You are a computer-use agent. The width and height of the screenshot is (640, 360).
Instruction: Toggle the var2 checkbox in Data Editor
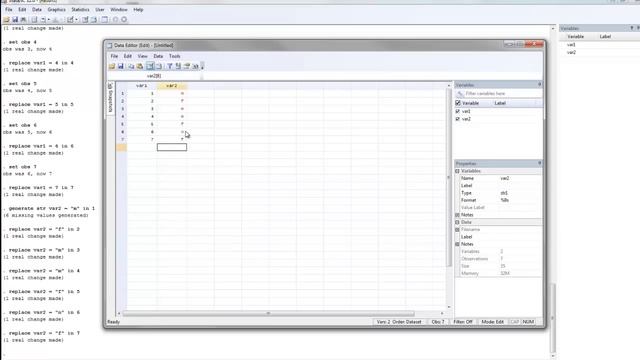458,119
